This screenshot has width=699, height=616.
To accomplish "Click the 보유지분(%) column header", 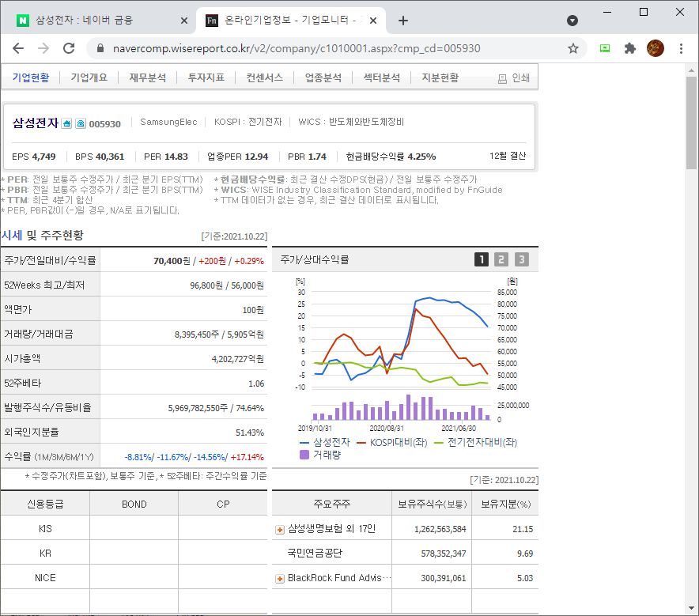I will (x=505, y=505).
